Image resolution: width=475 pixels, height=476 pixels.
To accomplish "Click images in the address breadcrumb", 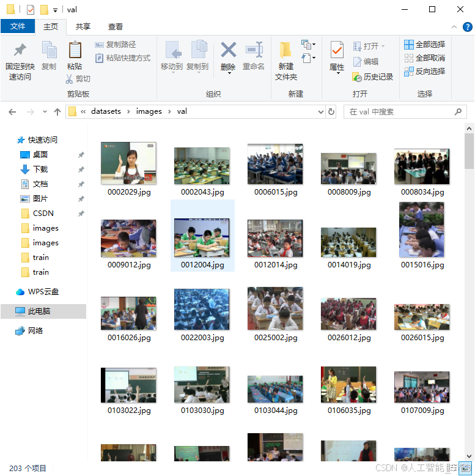I will point(149,111).
